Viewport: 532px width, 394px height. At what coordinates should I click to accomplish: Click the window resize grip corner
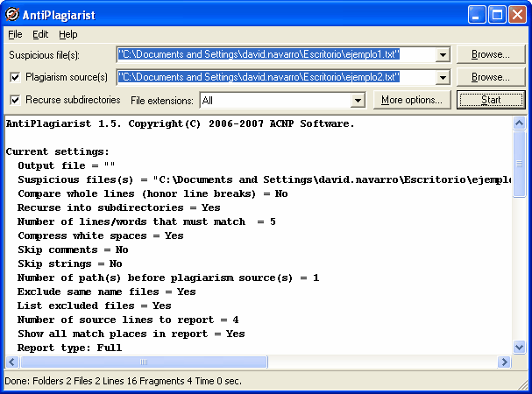(x=523, y=385)
